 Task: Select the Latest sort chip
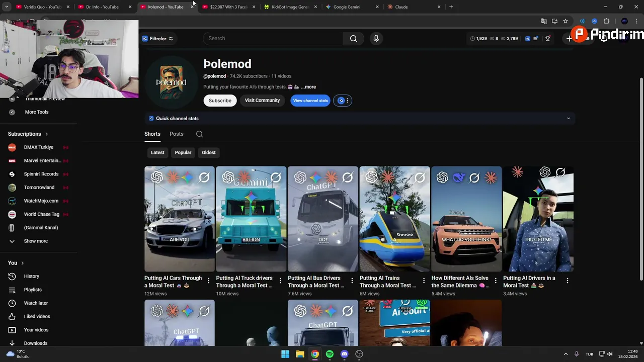point(157,152)
